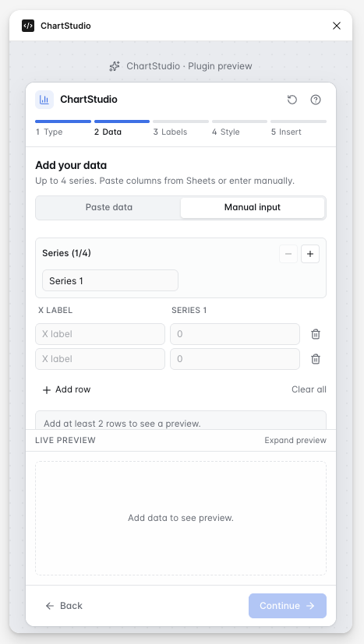Jump to step 5 Insert

[x=299, y=128]
